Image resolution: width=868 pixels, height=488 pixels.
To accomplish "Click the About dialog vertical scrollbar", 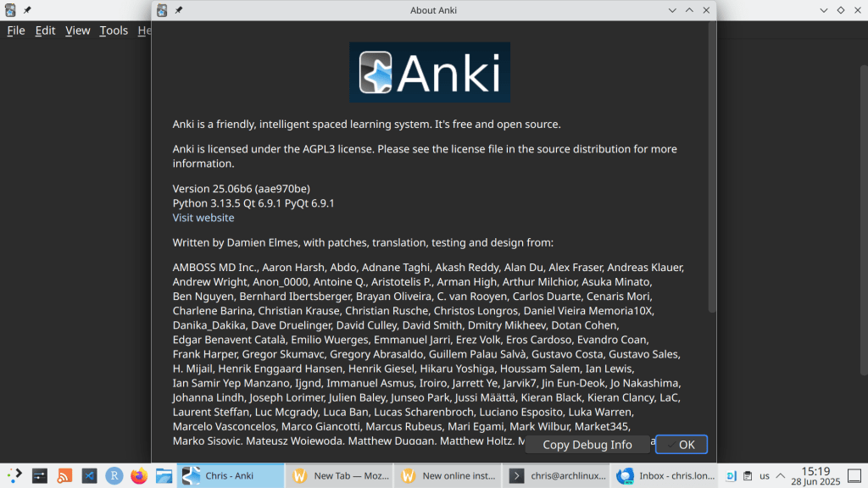I will click(711, 169).
